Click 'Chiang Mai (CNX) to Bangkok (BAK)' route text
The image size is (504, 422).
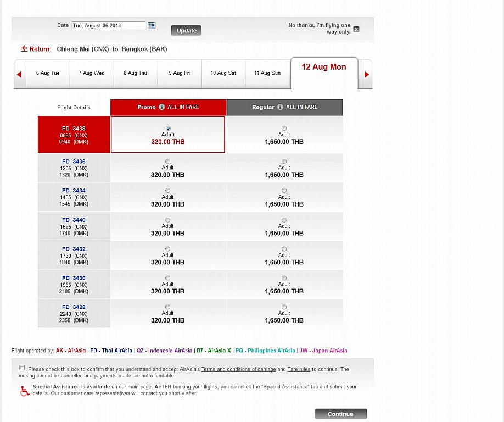coord(112,49)
